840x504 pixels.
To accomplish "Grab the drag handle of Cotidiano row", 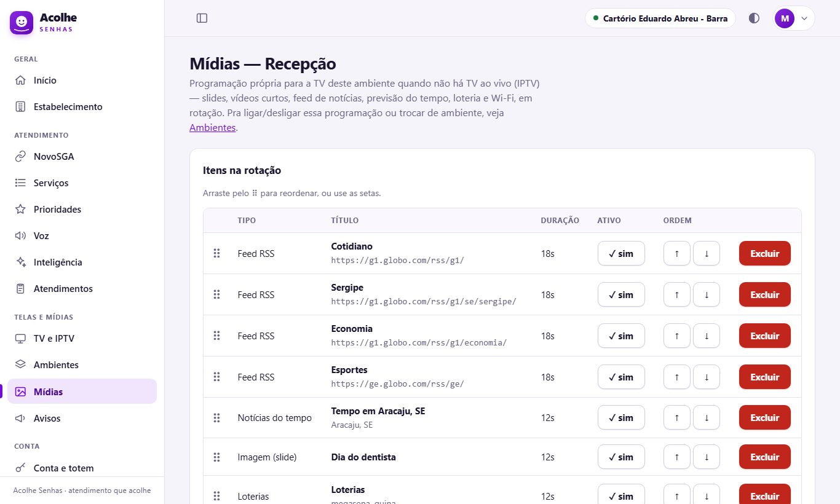I will pyautogui.click(x=216, y=253).
